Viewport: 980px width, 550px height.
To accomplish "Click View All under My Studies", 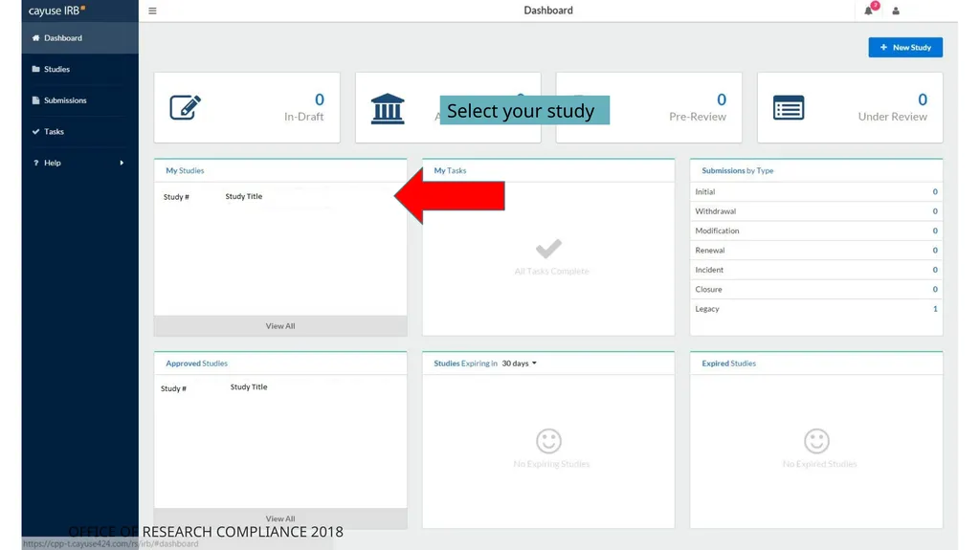I will pos(280,325).
